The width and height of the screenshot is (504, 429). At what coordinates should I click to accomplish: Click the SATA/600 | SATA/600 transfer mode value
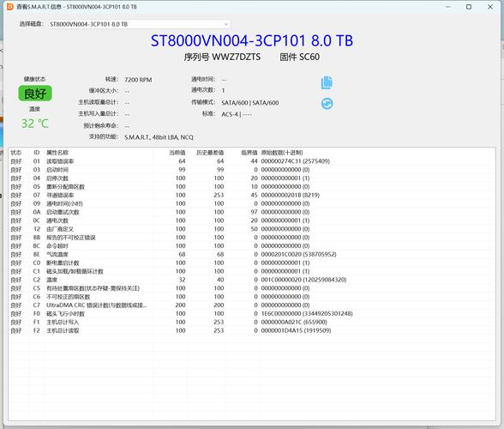(250, 103)
